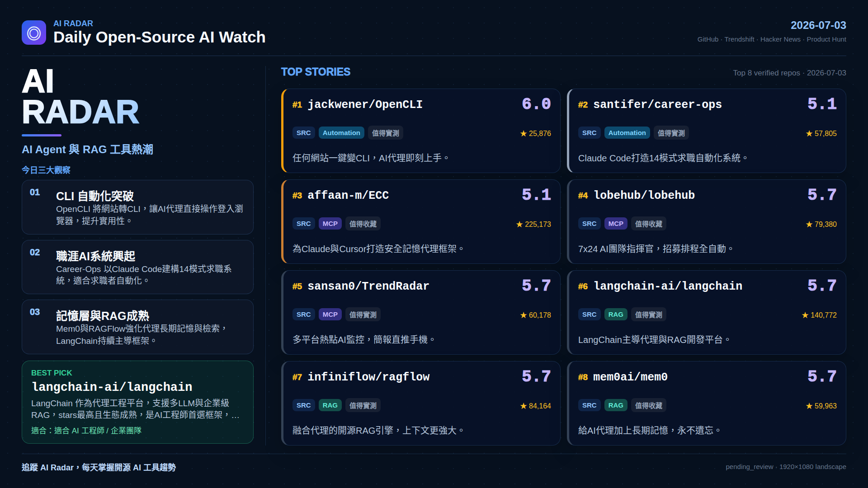The image size is (868, 488).
Task: Click the 值得收藏 tag on mem0ai/mem0 card
Action: (x=649, y=405)
